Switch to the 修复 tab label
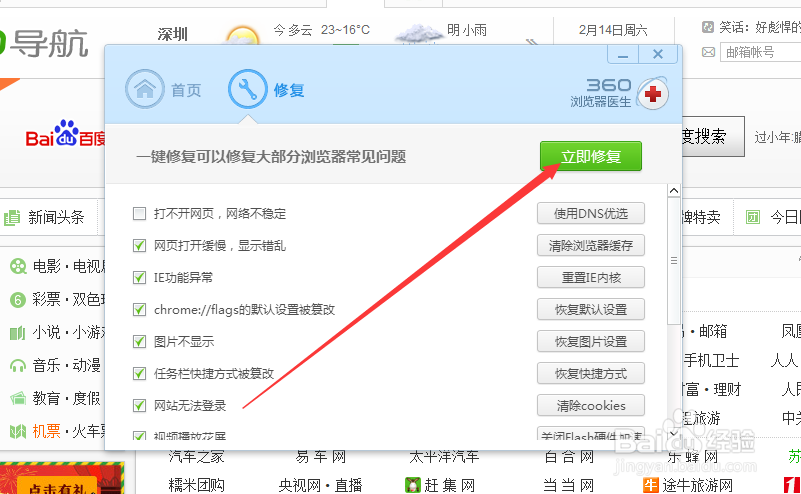The height and width of the screenshot is (494, 801). [x=289, y=90]
